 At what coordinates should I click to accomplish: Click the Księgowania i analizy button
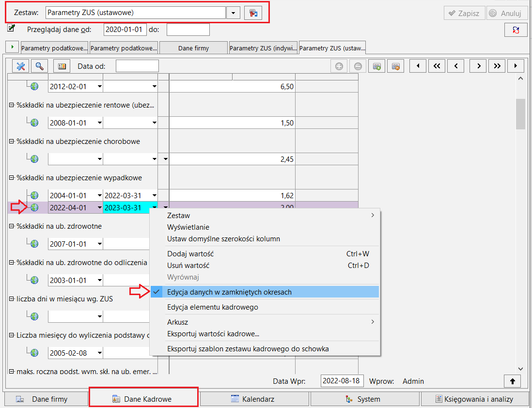tap(475, 399)
